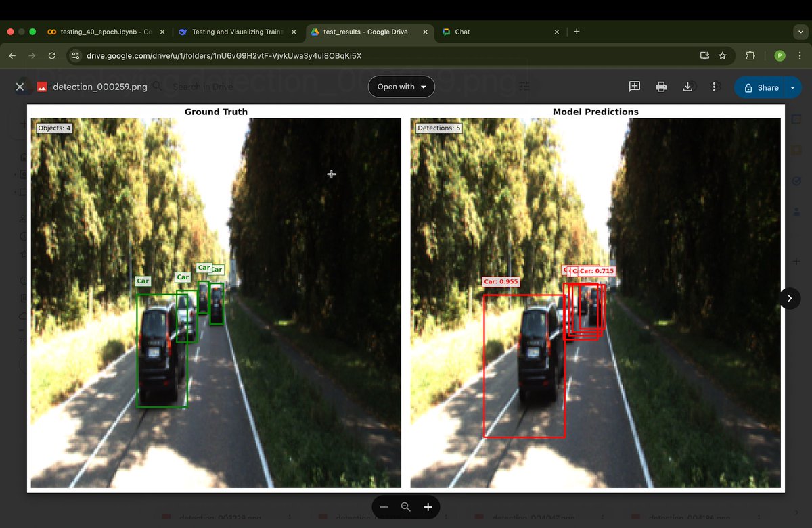
Task: Expand the Share button's dropdown arrow
Action: [x=792, y=87]
